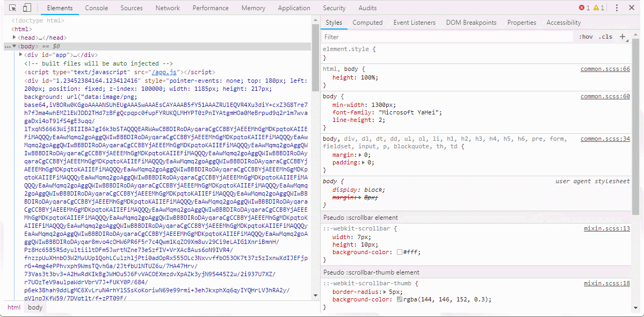Open the Application tab

pos(294,8)
